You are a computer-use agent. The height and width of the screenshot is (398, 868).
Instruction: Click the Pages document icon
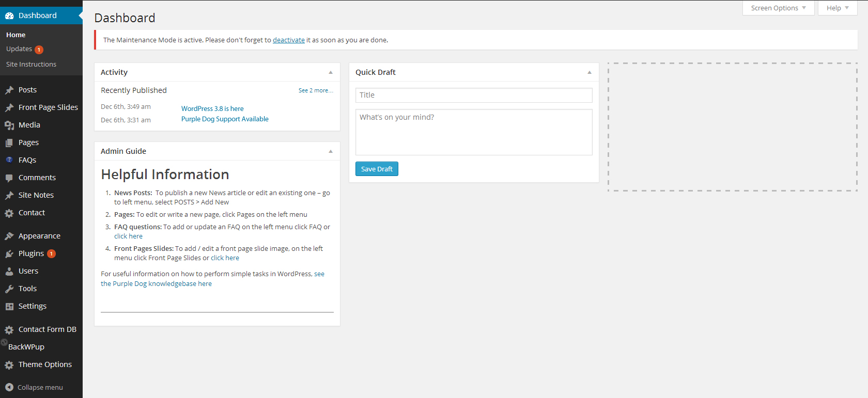coord(9,142)
